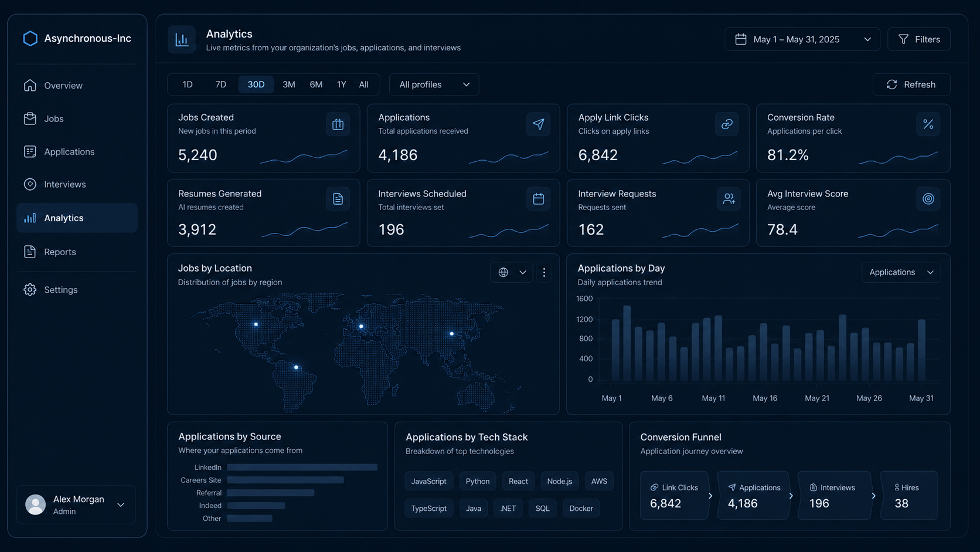The height and width of the screenshot is (552, 980).
Task: Click the Interviews icon in sidebar
Action: coord(30,184)
